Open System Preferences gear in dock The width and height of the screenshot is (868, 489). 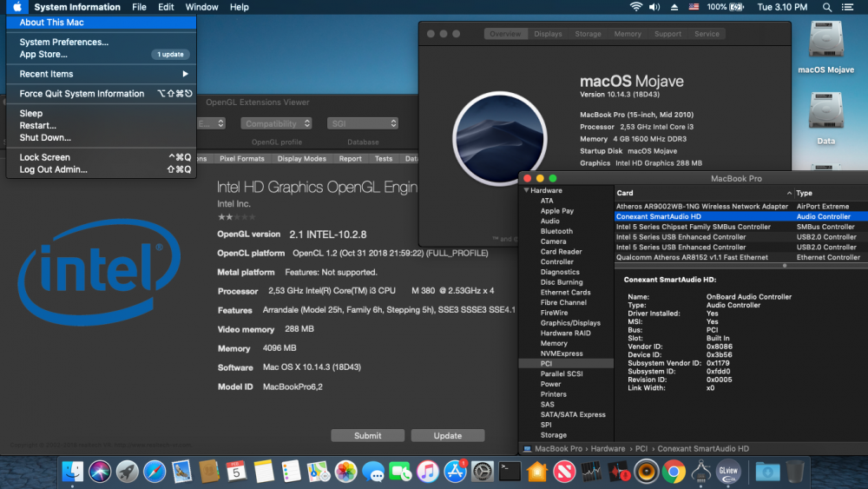(482, 472)
